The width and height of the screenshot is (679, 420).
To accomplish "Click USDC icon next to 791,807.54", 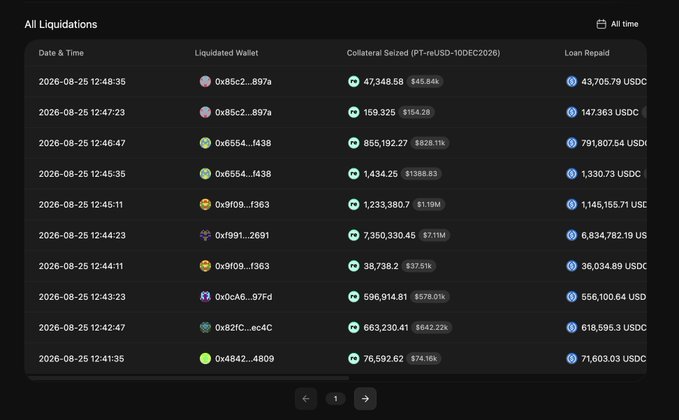I will (572, 143).
